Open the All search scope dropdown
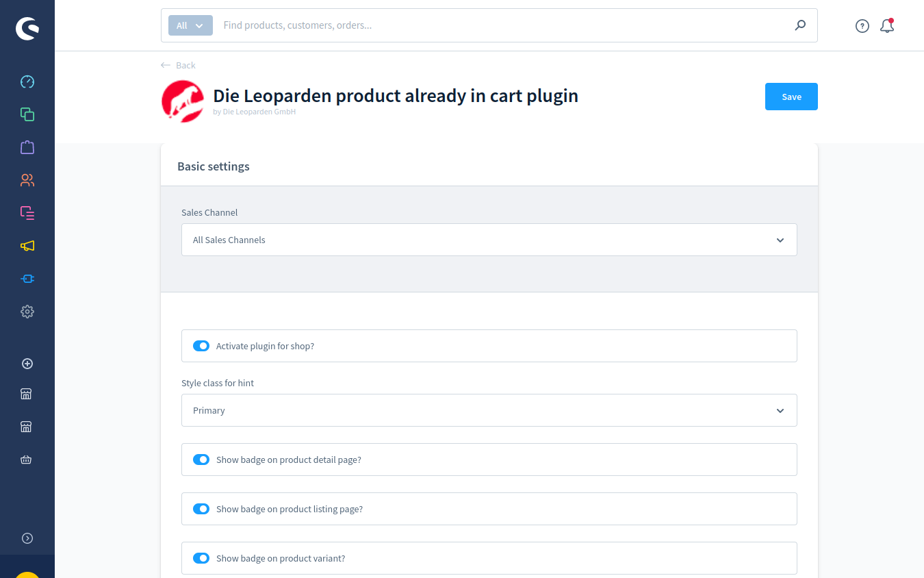This screenshot has height=578, width=924. [x=190, y=25]
